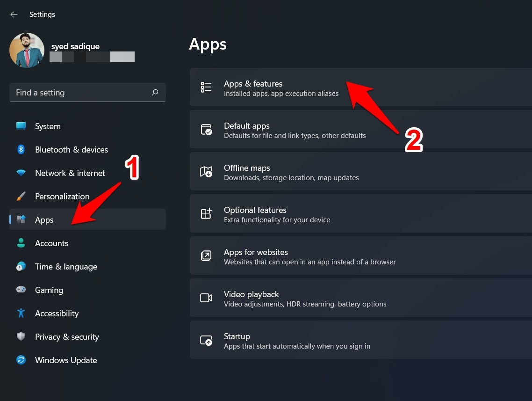Click the Time & language globe icon

point(21,266)
